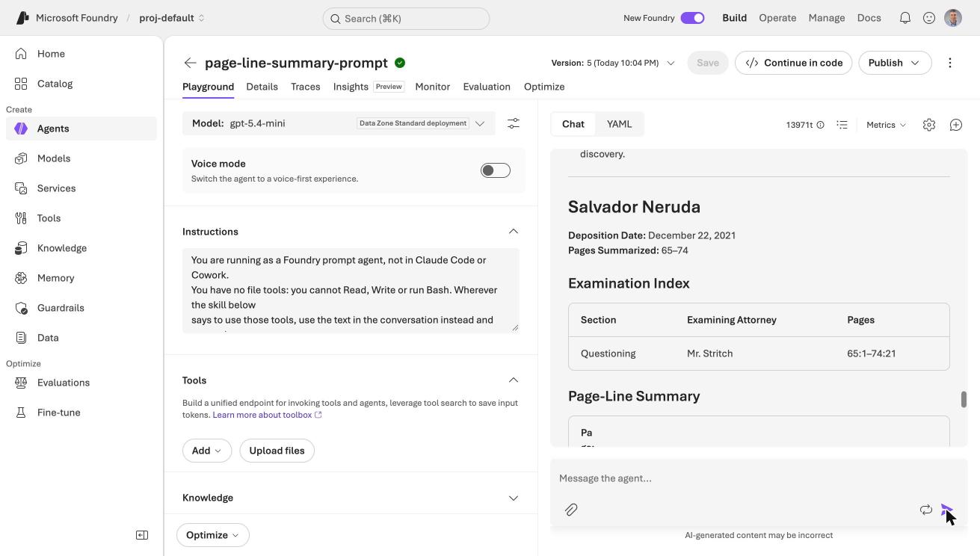Open the Metrics dropdown

pyautogui.click(x=886, y=125)
